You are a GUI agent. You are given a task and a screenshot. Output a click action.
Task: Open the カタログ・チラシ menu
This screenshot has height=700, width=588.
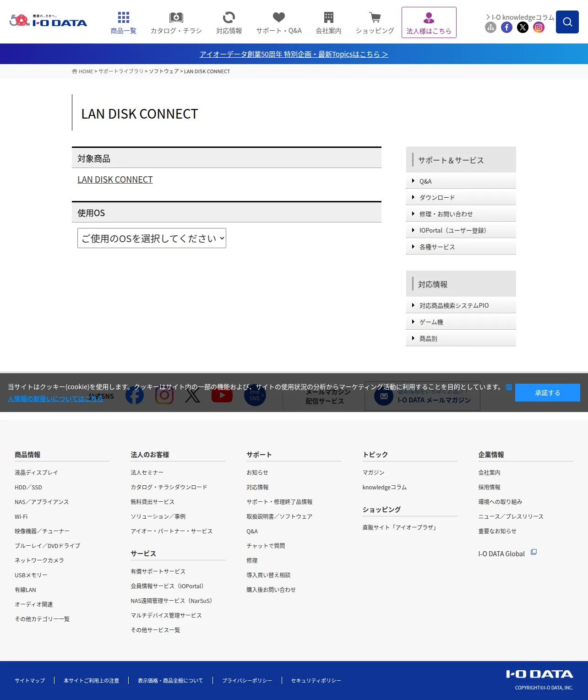[176, 23]
